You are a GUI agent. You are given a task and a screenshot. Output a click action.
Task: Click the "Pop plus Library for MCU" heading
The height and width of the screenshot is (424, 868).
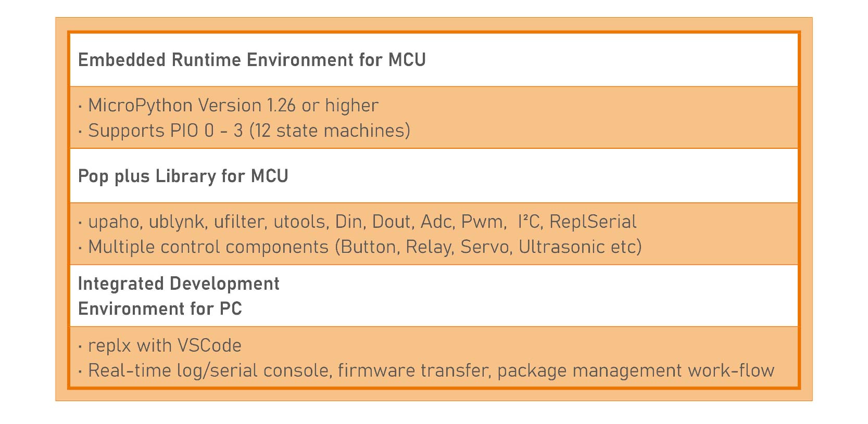(x=183, y=176)
